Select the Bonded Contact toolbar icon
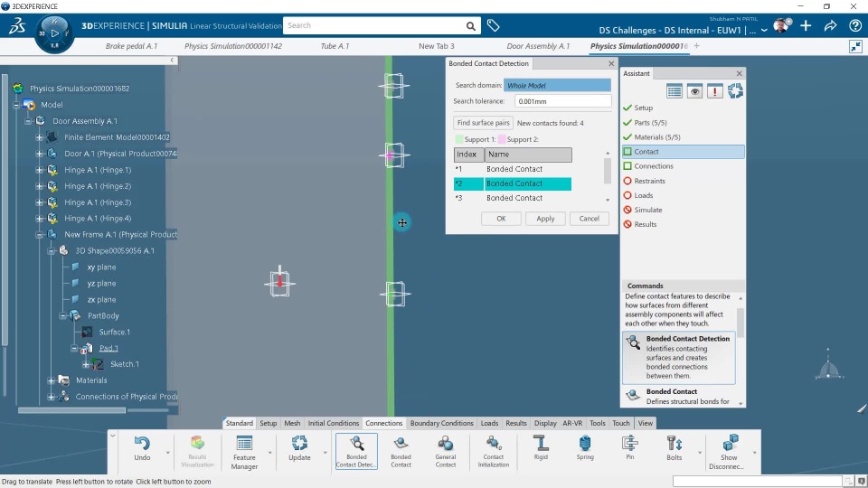This screenshot has width=868, height=488. tap(401, 443)
